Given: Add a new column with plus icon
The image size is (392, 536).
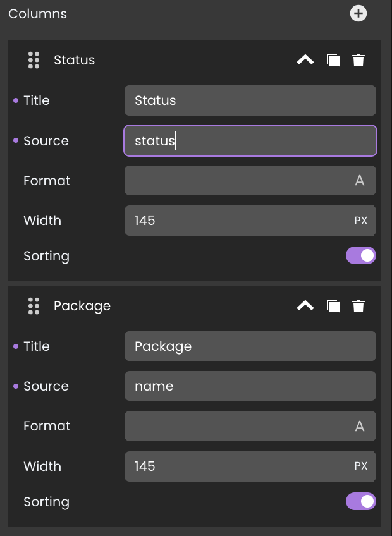Looking at the screenshot, I should 358,14.
